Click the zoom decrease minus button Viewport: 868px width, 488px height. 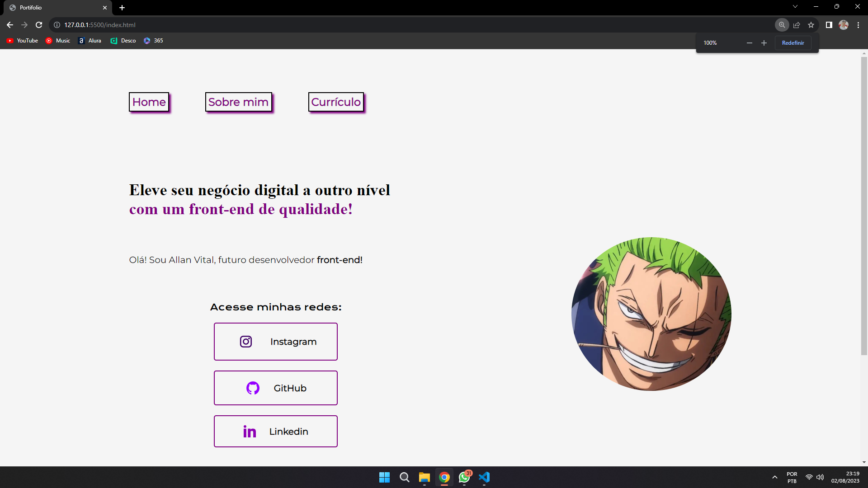click(x=750, y=43)
